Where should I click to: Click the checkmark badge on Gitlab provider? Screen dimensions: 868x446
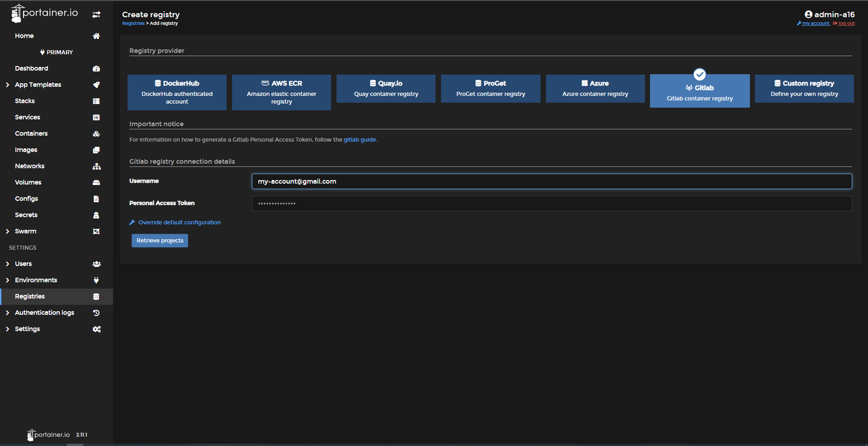(x=700, y=74)
